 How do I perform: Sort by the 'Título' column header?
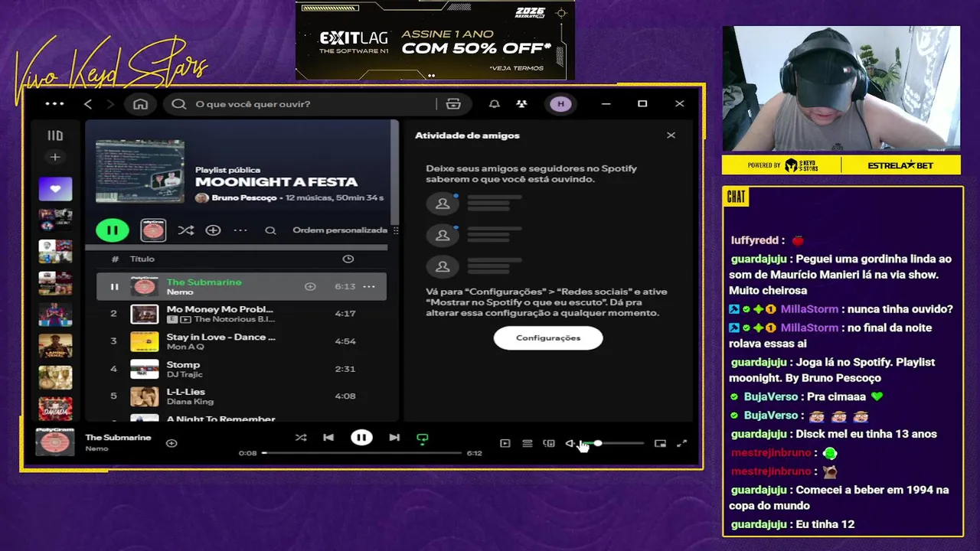(142, 259)
